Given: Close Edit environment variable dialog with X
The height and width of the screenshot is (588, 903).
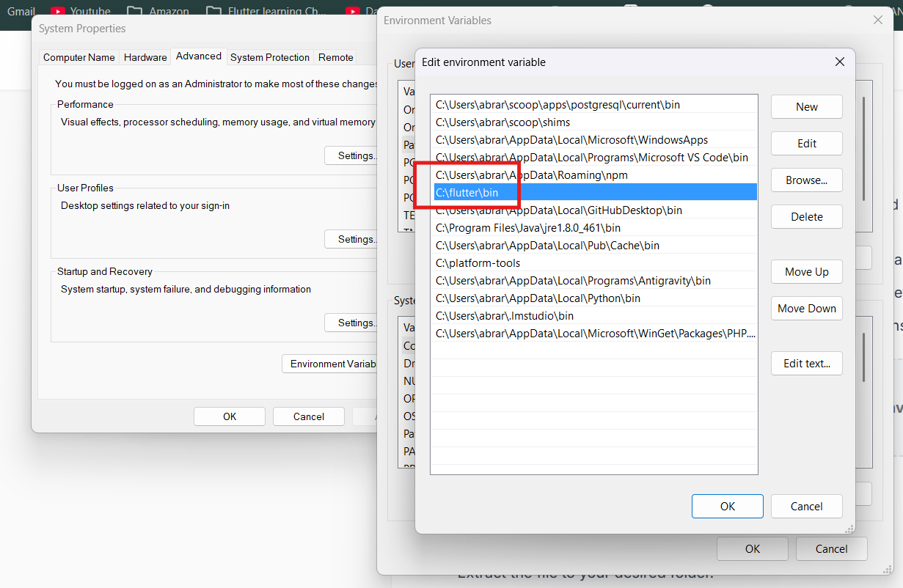Looking at the screenshot, I should tap(840, 62).
